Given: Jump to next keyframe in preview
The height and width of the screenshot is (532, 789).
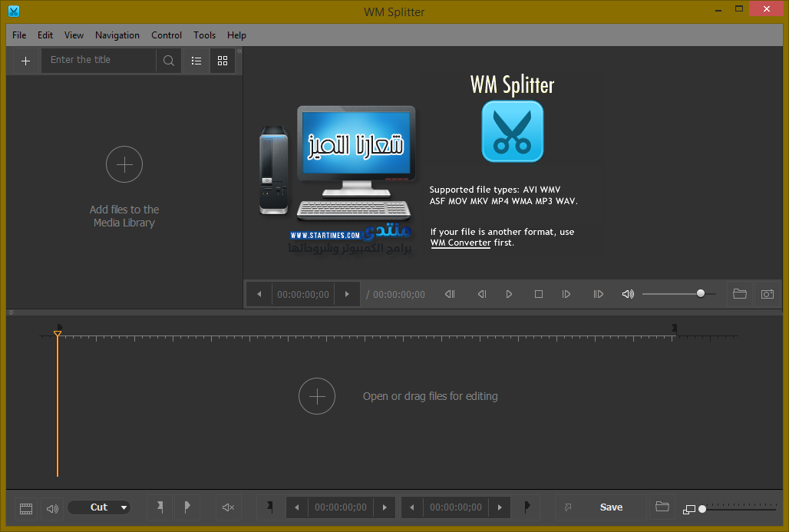Looking at the screenshot, I should 598,295.
